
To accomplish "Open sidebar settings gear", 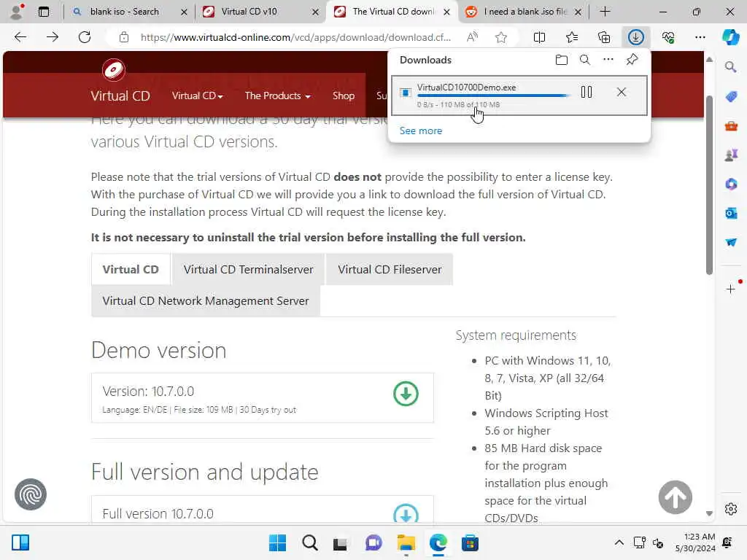I will click(731, 509).
